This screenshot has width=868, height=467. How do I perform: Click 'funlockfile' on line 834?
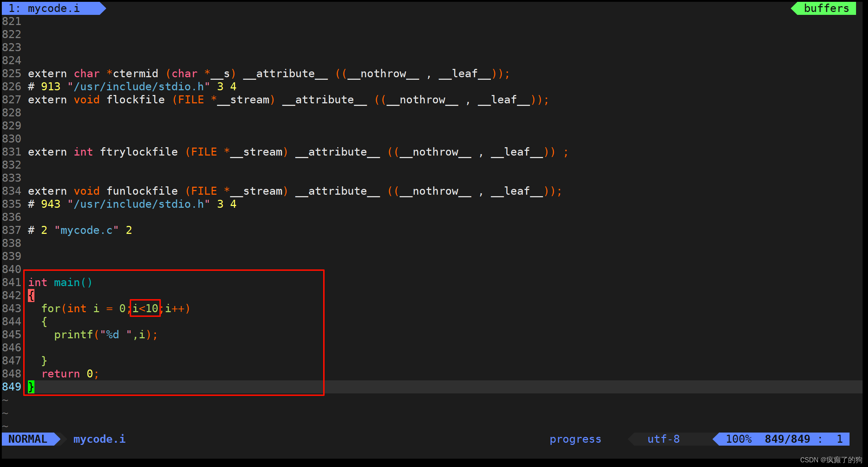coord(142,191)
